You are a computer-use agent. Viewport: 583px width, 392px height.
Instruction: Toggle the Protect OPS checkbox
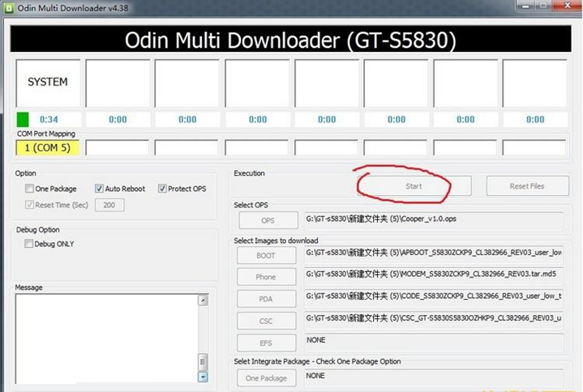[x=162, y=189]
